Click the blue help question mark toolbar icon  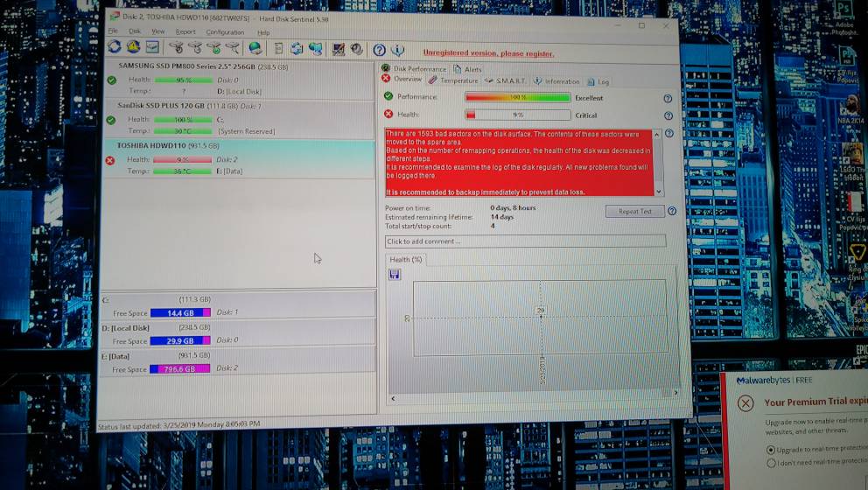click(379, 51)
